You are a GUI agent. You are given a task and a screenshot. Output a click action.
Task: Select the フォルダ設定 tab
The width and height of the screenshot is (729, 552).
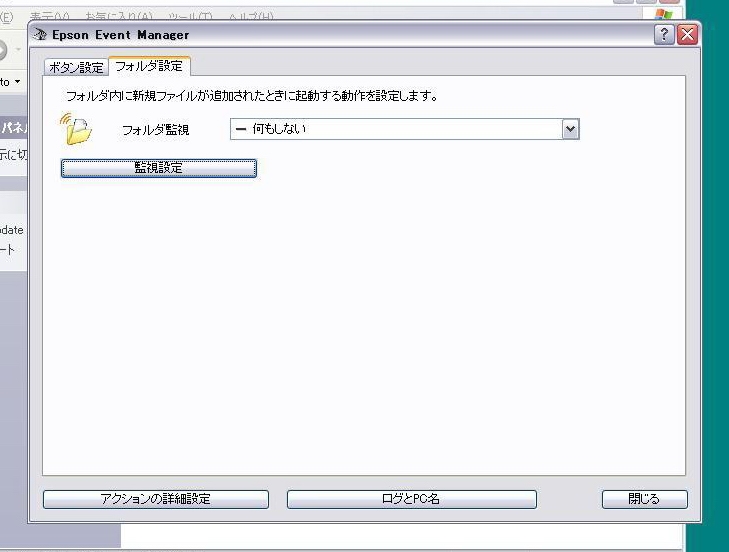(x=149, y=66)
